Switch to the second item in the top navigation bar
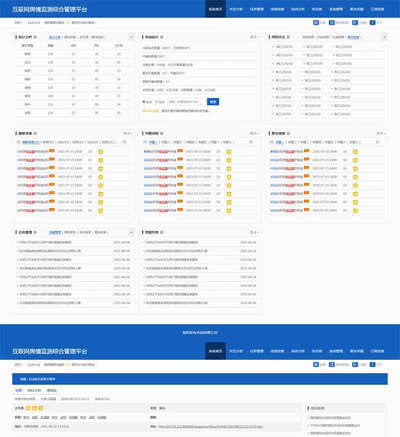Image resolution: width=400 pixels, height=437 pixels. point(236,9)
